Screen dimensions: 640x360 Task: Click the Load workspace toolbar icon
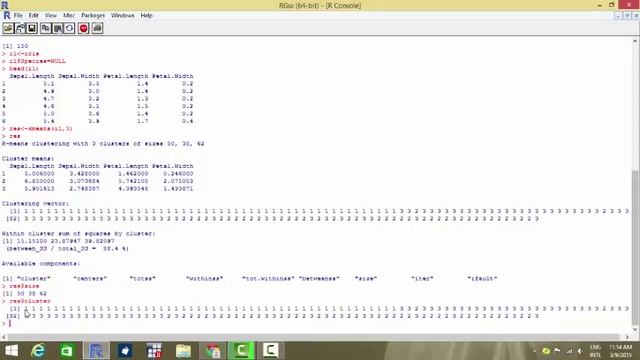click(20, 28)
